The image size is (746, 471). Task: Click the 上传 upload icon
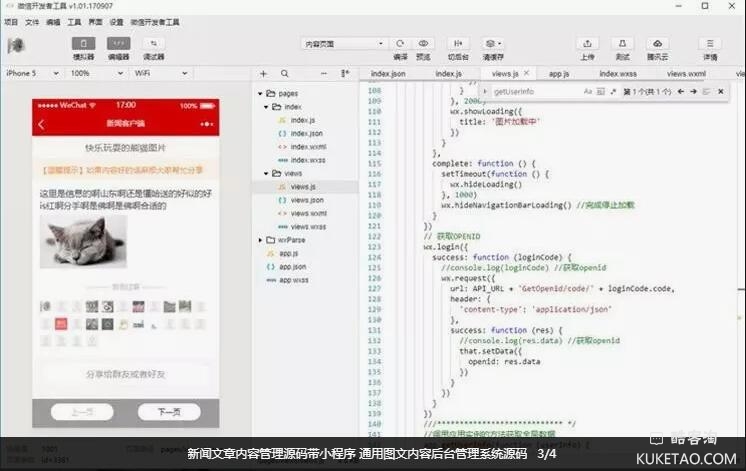click(x=588, y=43)
